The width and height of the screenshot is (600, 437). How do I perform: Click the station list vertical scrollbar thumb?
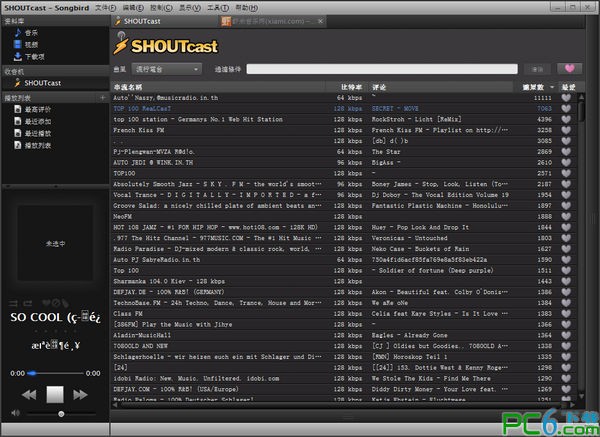(x=581, y=111)
